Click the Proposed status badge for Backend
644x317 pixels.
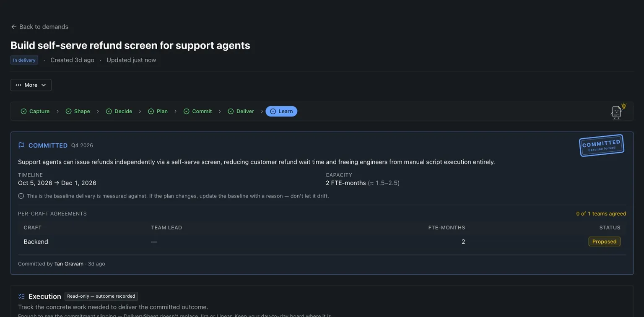(604, 242)
